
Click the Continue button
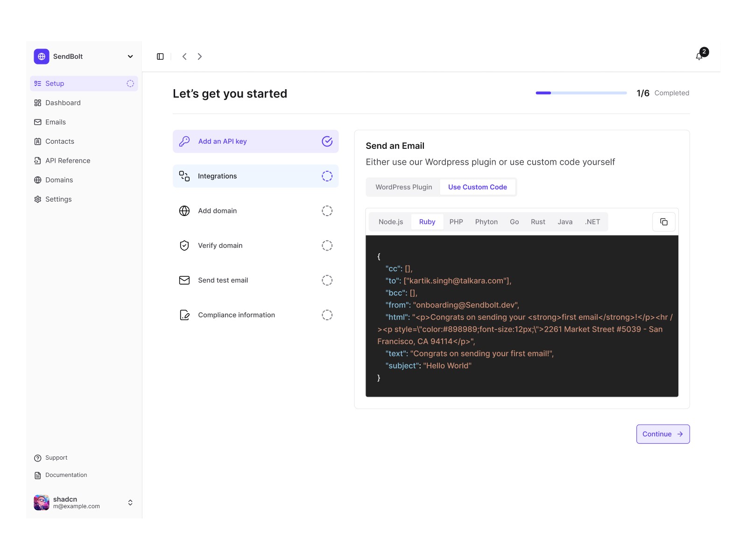(662, 434)
